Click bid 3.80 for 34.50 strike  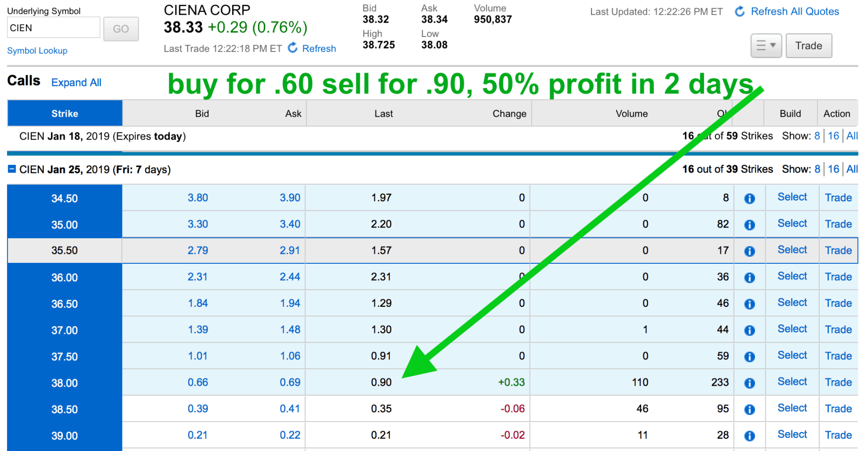pos(198,198)
